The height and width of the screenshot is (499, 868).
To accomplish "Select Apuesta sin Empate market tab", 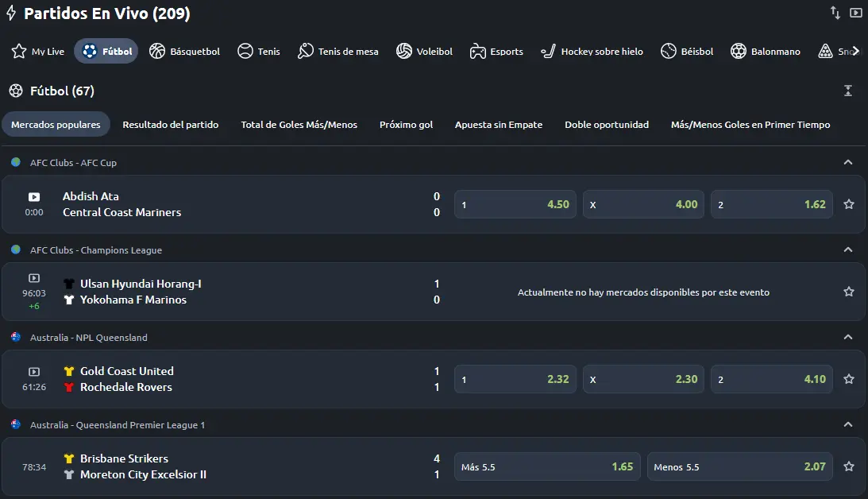I will point(499,125).
